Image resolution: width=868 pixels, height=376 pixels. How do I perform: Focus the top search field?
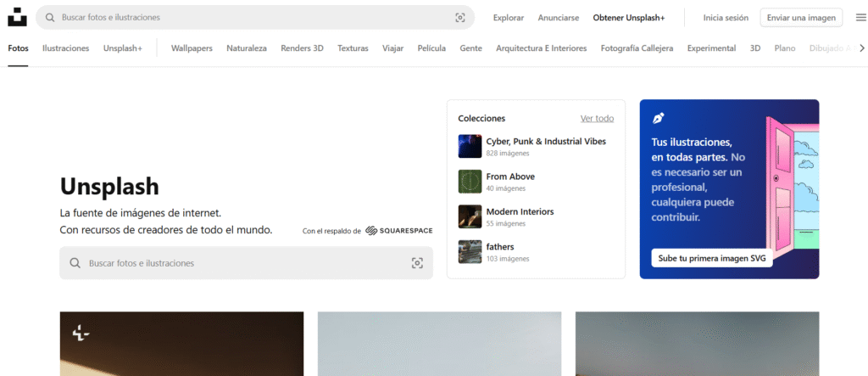tap(255, 18)
